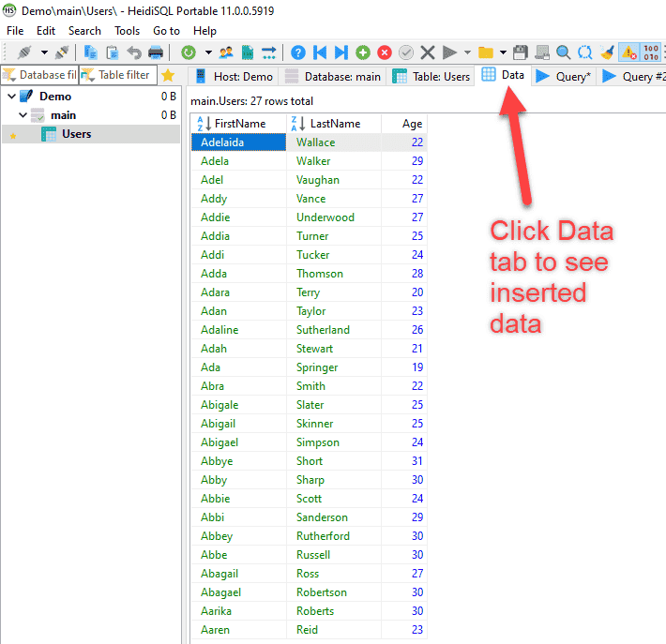Click the Copy toolbar icon
Viewport: 666px width, 644px height.
click(90, 52)
